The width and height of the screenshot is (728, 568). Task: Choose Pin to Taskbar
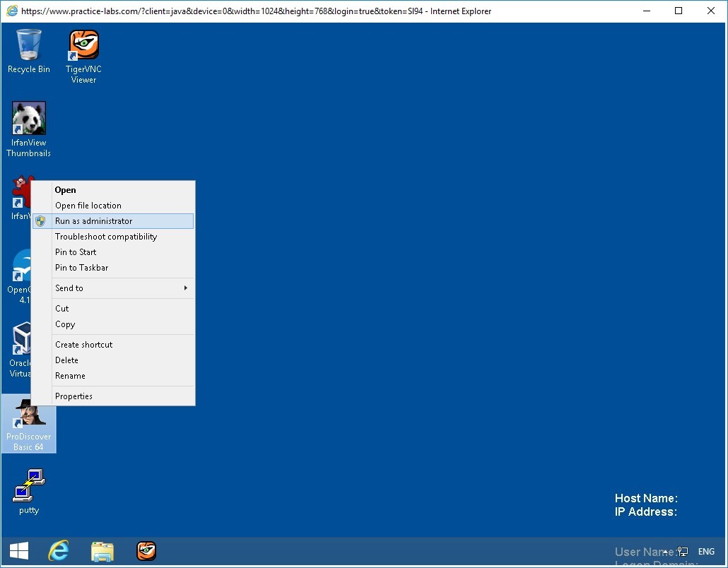pos(113,268)
